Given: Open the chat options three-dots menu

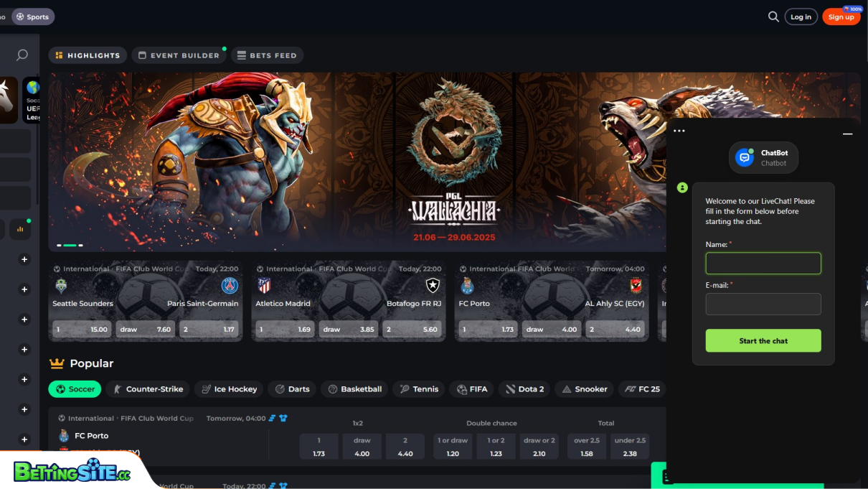Looking at the screenshot, I should (679, 131).
